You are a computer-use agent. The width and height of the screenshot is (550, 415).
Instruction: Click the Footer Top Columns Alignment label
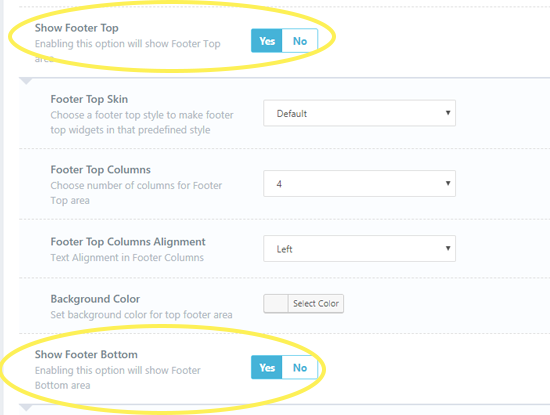(x=128, y=242)
